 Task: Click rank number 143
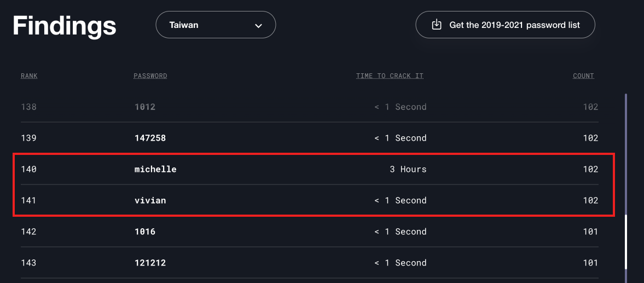pyautogui.click(x=29, y=263)
